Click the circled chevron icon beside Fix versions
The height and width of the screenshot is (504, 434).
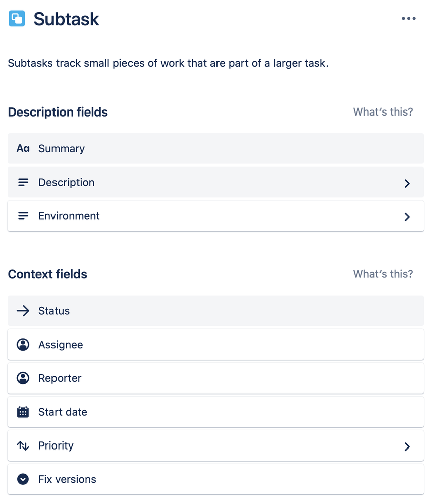[x=23, y=479]
